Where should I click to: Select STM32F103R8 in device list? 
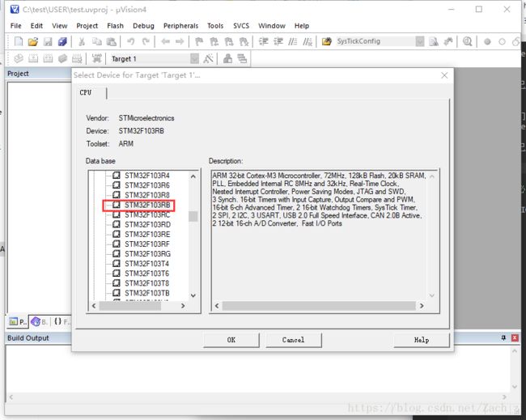point(147,195)
